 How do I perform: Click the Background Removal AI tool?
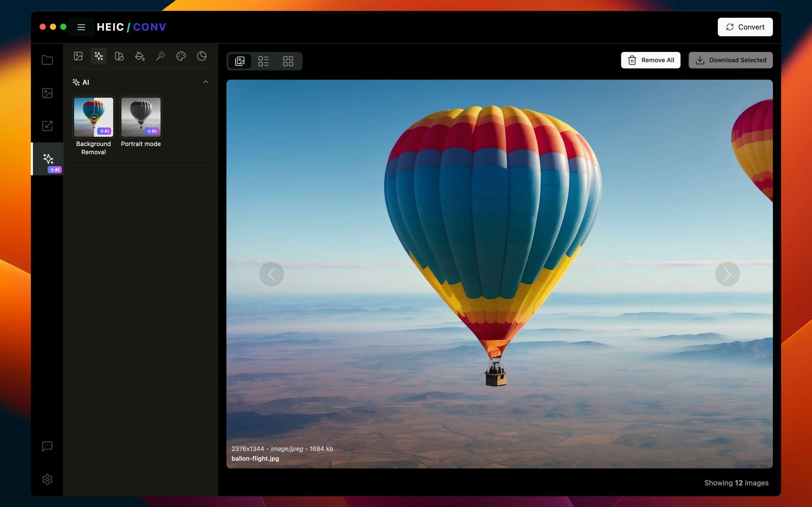94,117
